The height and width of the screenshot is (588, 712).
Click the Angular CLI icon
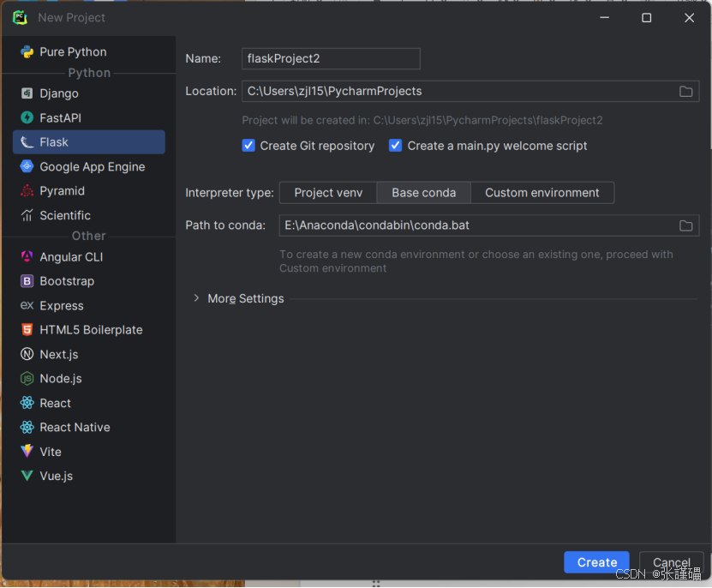pos(27,257)
